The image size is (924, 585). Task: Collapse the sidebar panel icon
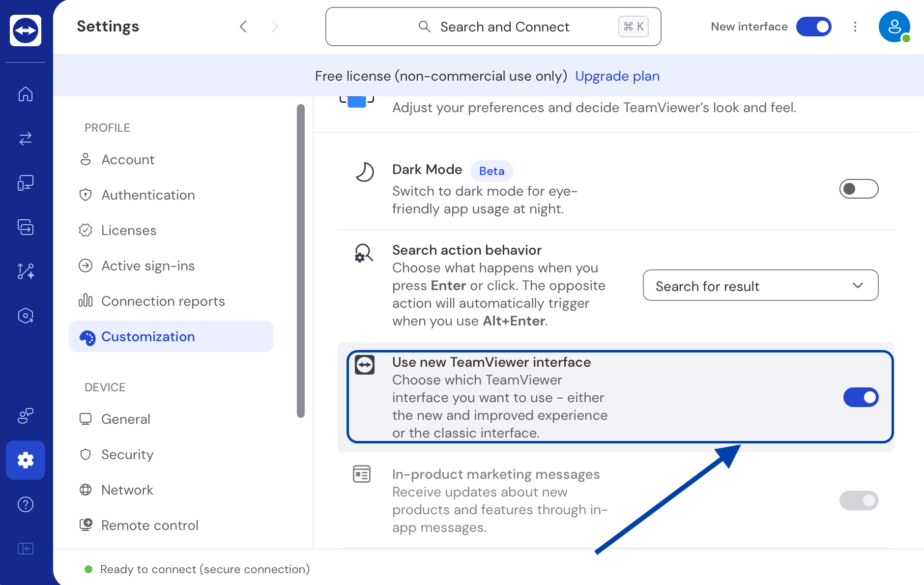tap(26, 549)
